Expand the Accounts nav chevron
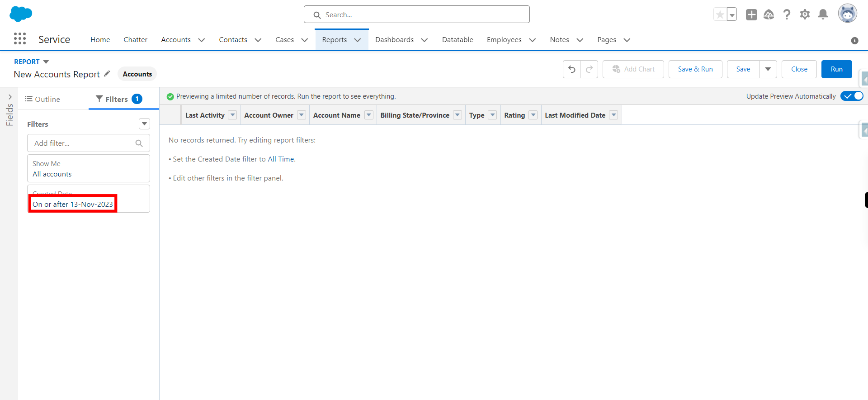The height and width of the screenshot is (400, 868). [x=202, y=40]
